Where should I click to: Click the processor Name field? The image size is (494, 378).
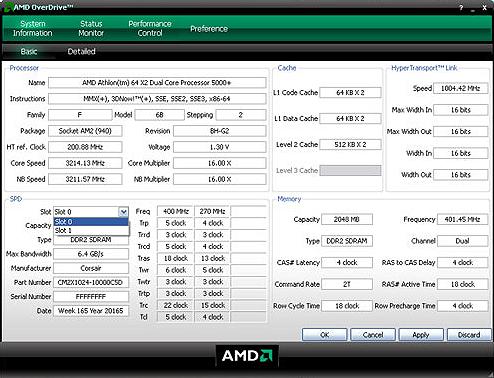(157, 83)
